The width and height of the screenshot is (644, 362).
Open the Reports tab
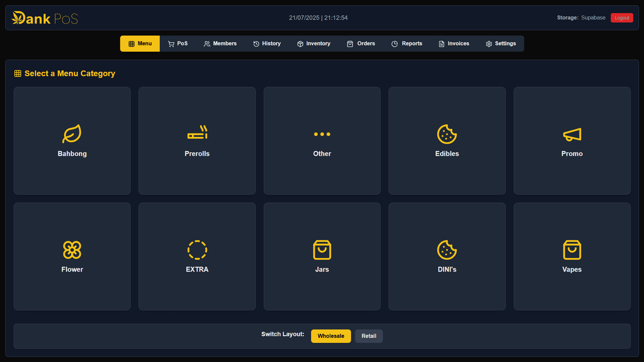click(407, 44)
